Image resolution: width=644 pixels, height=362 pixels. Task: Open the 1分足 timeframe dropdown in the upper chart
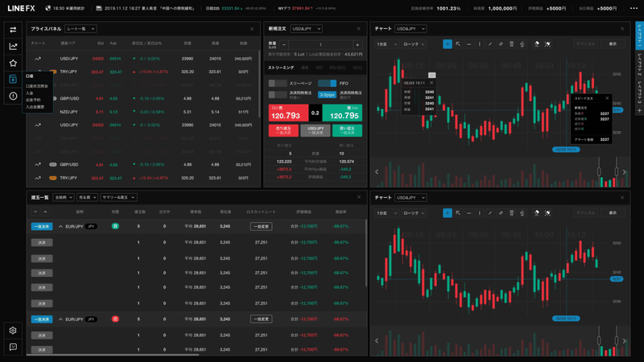pyautogui.click(x=386, y=44)
